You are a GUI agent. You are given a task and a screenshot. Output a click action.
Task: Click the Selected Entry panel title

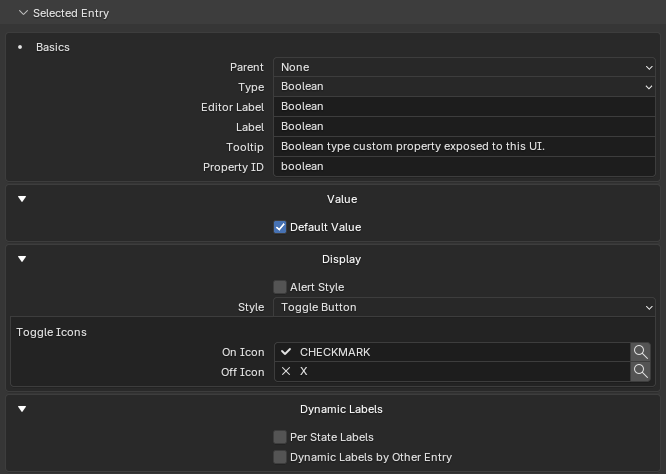coord(71,13)
